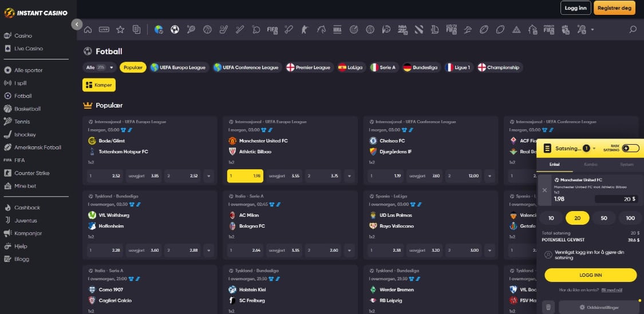The width and height of the screenshot is (644, 314).
Task: Expand more markets for VfL Wolfsburg match
Action: click(208, 251)
